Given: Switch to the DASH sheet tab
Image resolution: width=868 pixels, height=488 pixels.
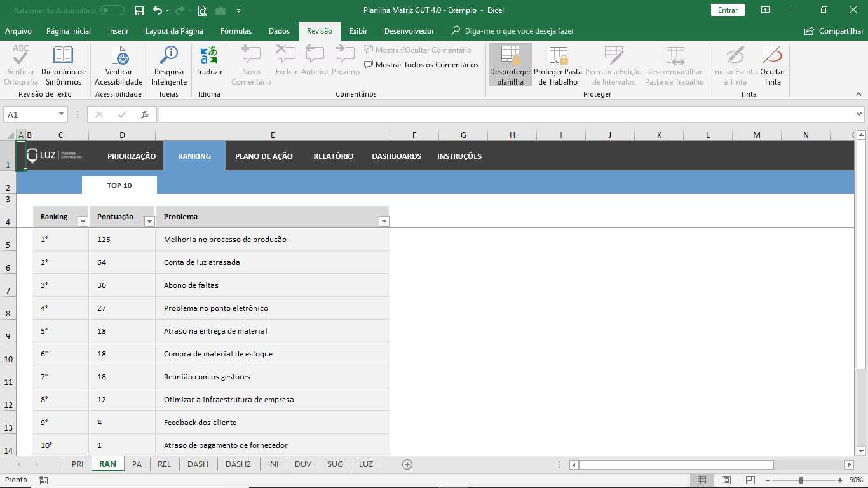Looking at the screenshot, I should click(198, 464).
